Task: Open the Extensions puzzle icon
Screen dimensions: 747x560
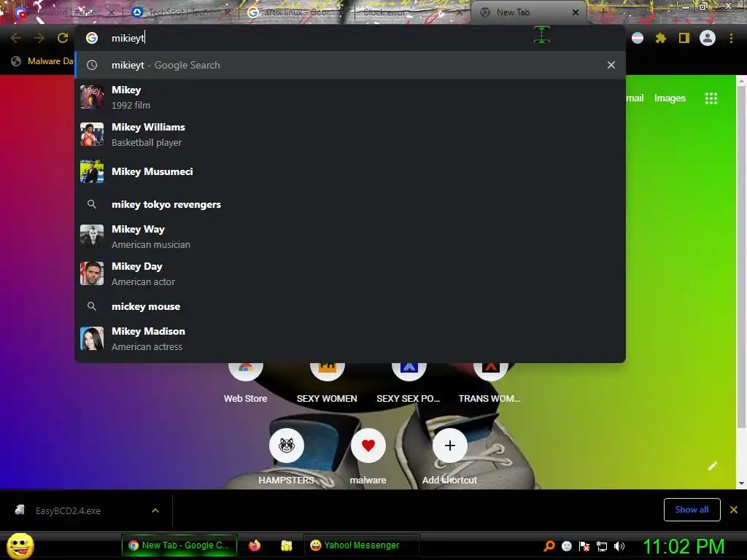Action: coord(660,38)
